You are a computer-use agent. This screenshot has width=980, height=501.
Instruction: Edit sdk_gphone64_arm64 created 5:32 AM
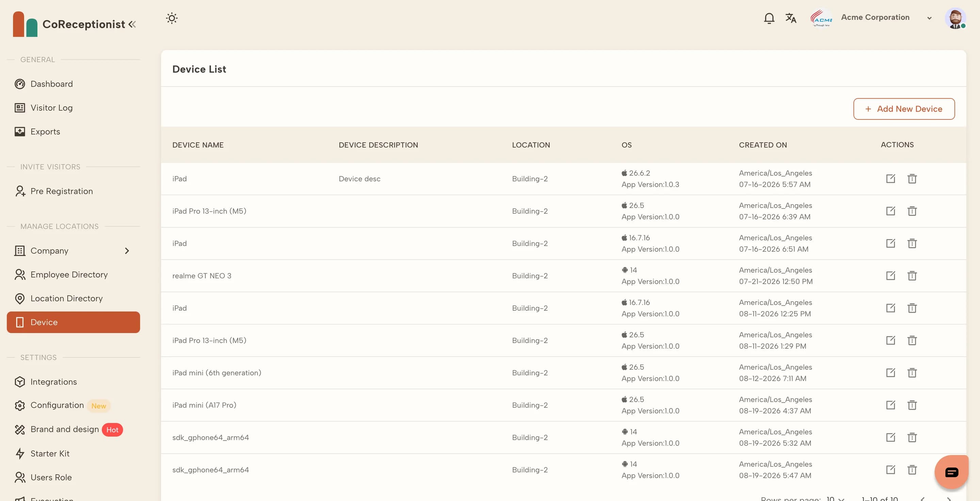(891, 437)
